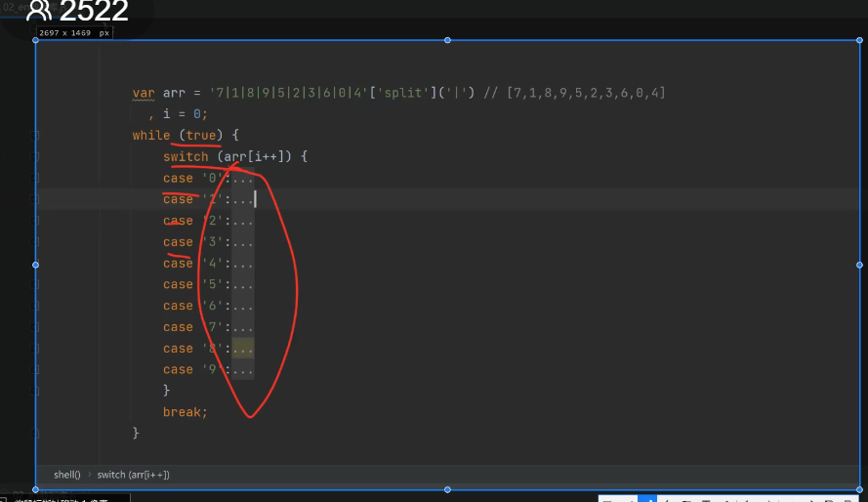Click the 'case' keyword before '0'
This screenshot has height=502, width=868.
point(178,178)
